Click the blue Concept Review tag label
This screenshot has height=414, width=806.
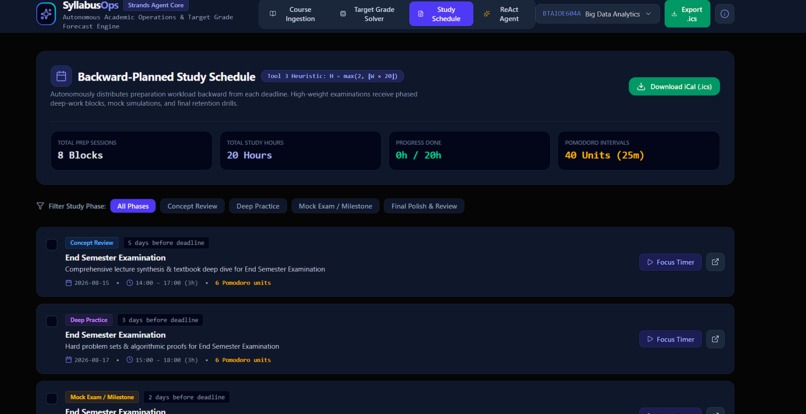92,243
